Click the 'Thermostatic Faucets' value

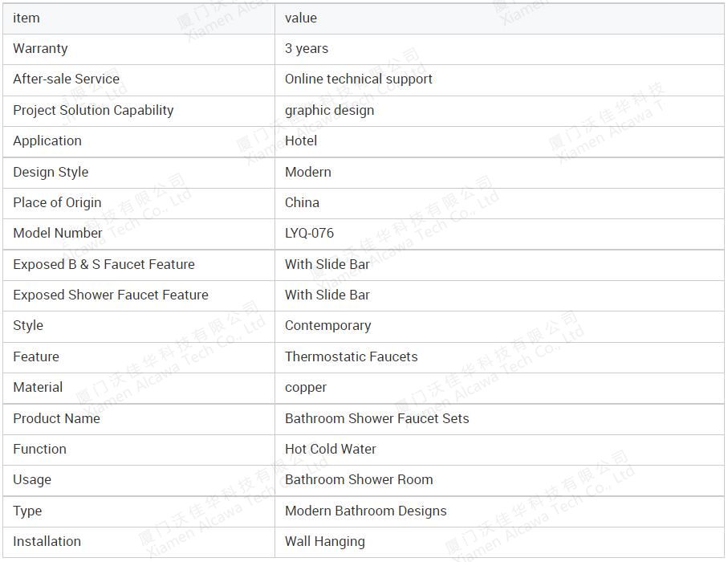pos(352,356)
